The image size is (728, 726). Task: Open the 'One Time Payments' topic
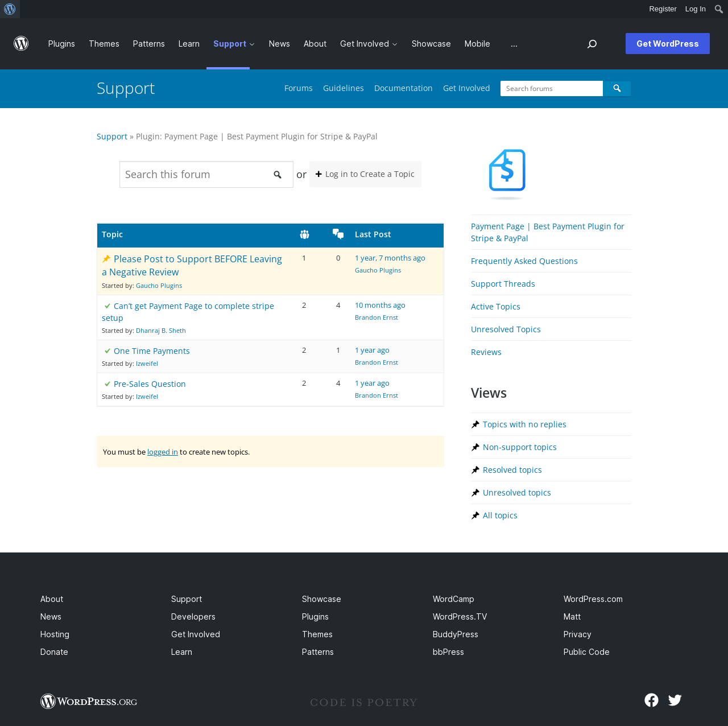[152, 351]
